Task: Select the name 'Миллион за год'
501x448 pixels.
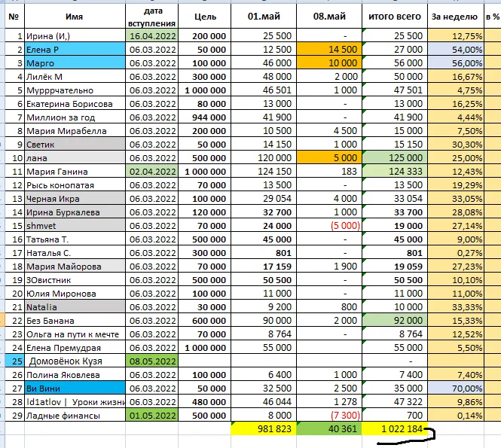Action: (75, 117)
